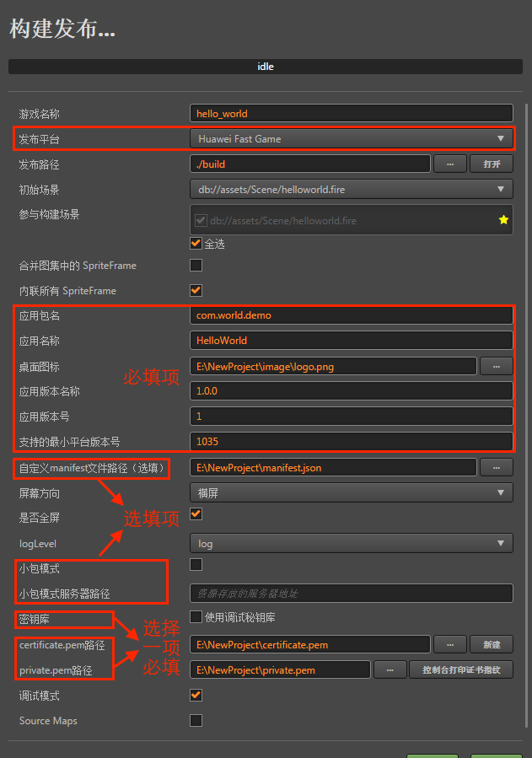Open the build path folder with 打开

pos(492,164)
